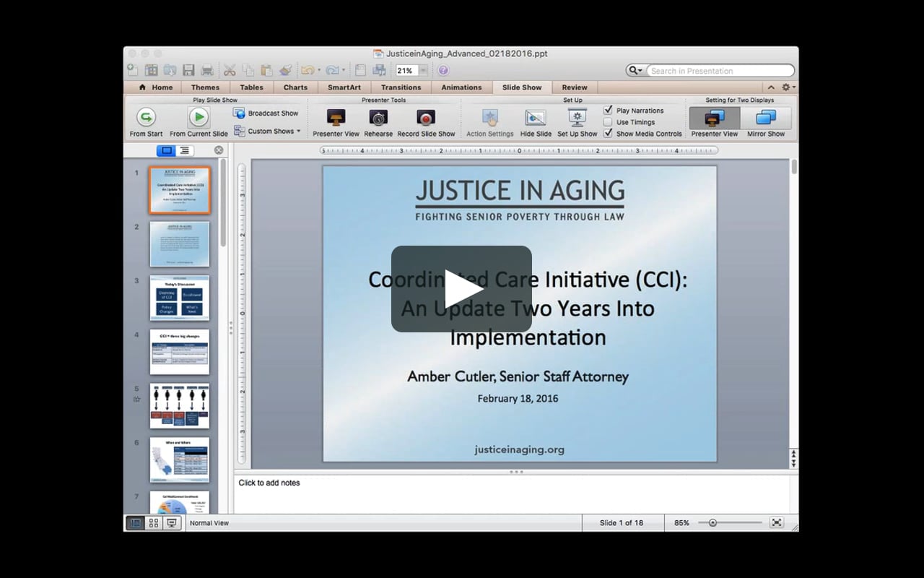This screenshot has width=924, height=578.
Task: Click the Action Settings icon
Action: pyautogui.click(x=490, y=122)
